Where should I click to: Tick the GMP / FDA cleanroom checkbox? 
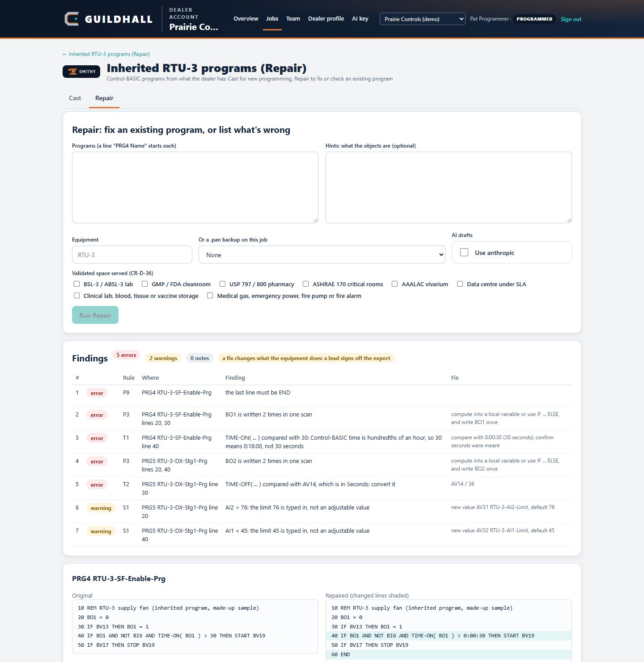pyautogui.click(x=145, y=284)
